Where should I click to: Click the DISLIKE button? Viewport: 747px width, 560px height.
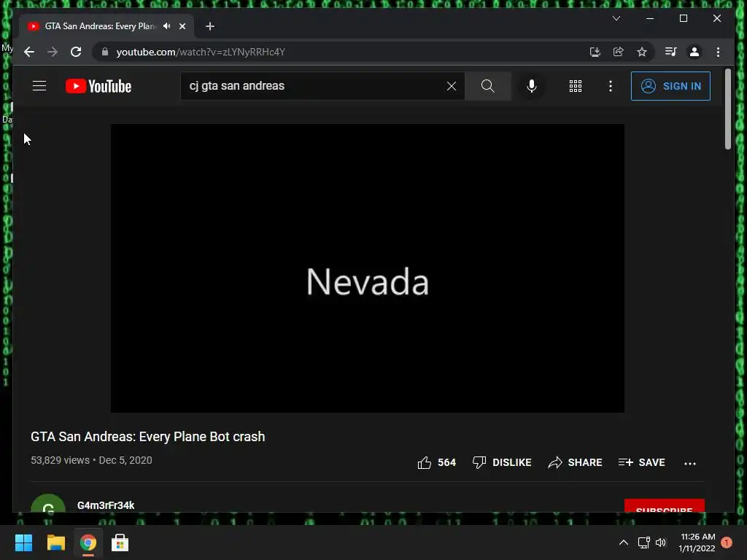[502, 462]
